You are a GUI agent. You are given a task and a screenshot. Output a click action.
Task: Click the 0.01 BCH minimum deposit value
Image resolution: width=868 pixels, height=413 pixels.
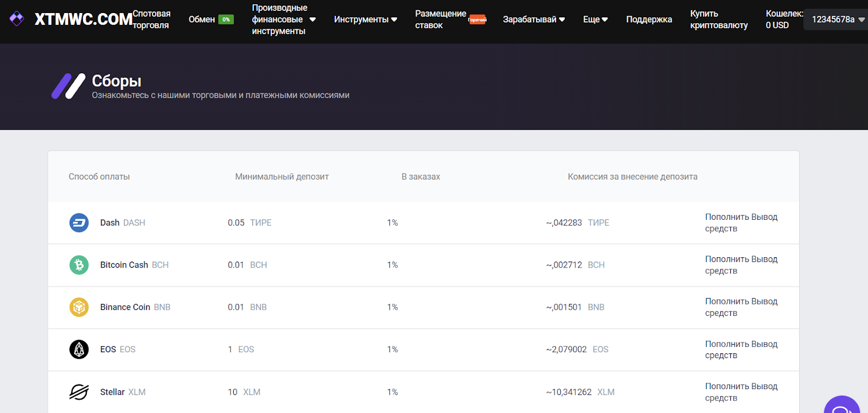[247, 265]
